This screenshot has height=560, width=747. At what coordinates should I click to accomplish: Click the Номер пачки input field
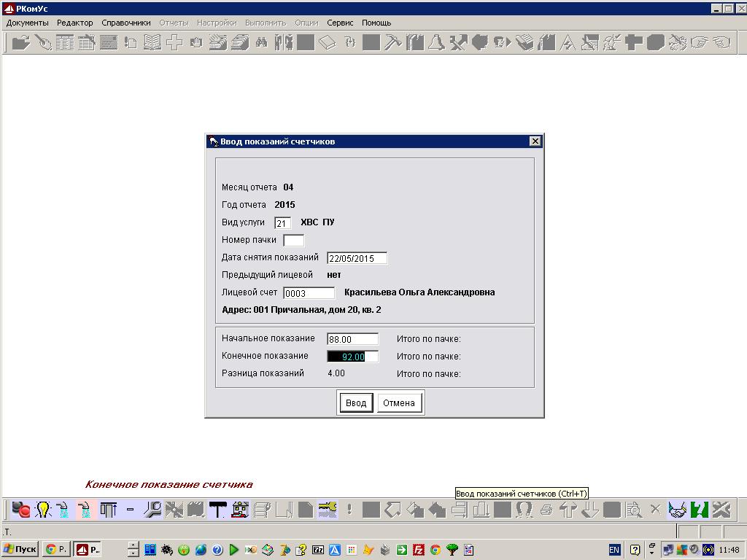(293, 241)
